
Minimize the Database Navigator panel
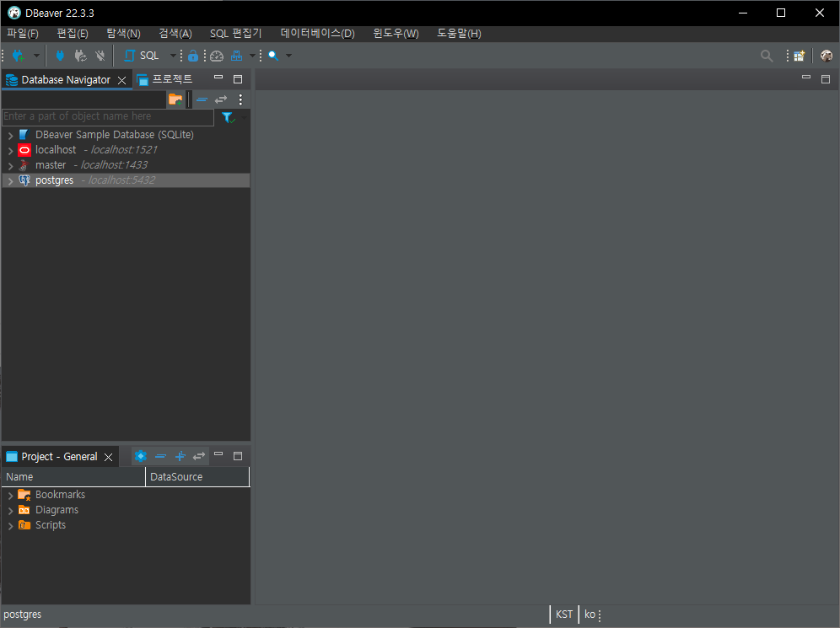pos(218,78)
